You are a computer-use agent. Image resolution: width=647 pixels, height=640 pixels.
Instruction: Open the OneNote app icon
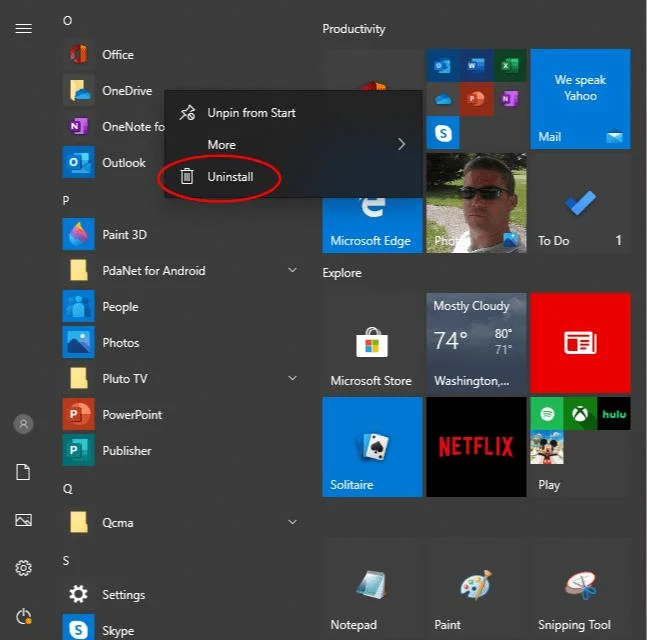[x=78, y=126]
